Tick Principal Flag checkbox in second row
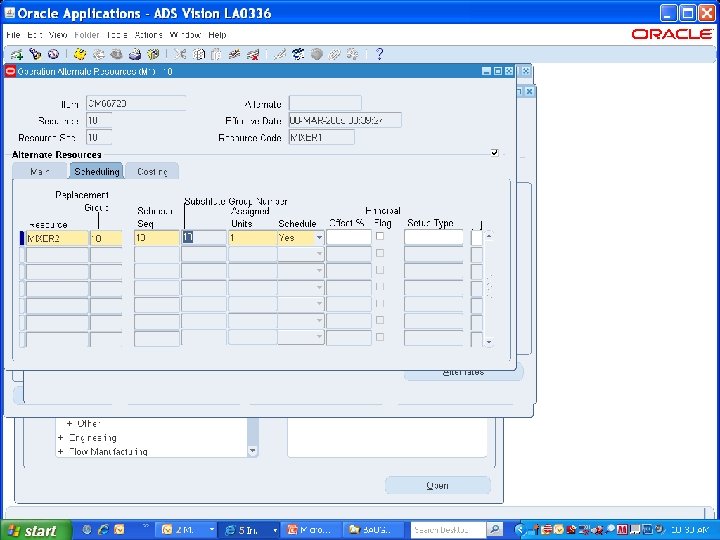Screen dimensions: 720x540 click(x=380, y=253)
